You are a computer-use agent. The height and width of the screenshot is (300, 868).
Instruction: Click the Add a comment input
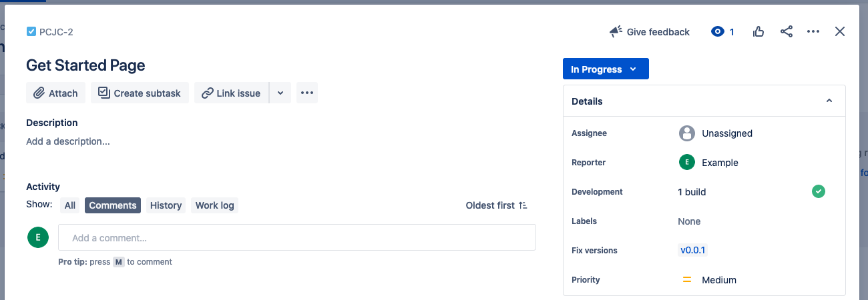pyautogui.click(x=297, y=237)
